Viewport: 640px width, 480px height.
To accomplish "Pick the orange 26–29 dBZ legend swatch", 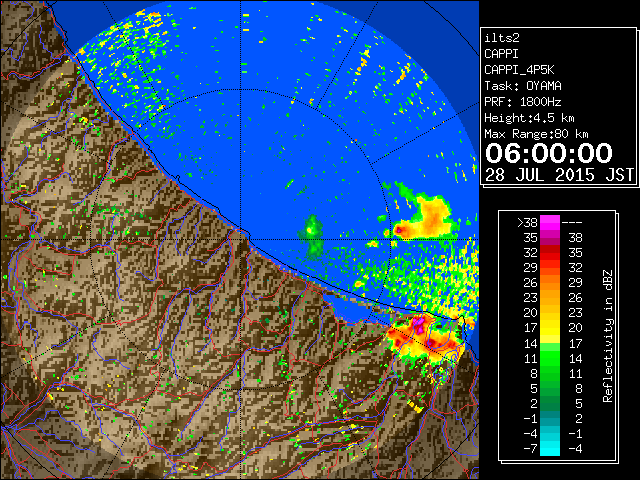I will pyautogui.click(x=550, y=282).
